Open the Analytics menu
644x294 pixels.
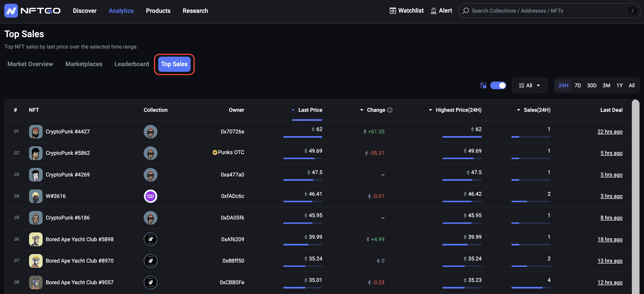tap(121, 11)
